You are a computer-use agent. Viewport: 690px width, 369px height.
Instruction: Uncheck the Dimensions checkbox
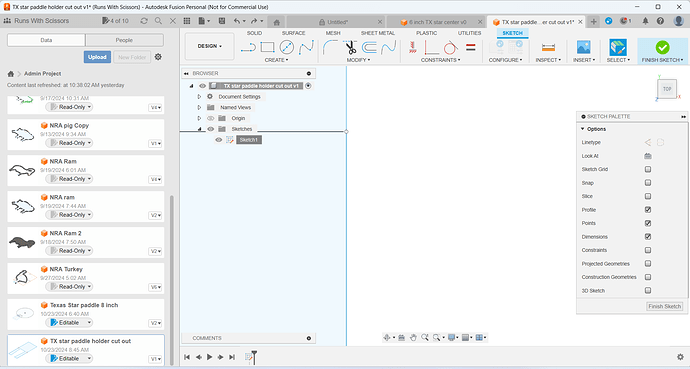pos(648,237)
